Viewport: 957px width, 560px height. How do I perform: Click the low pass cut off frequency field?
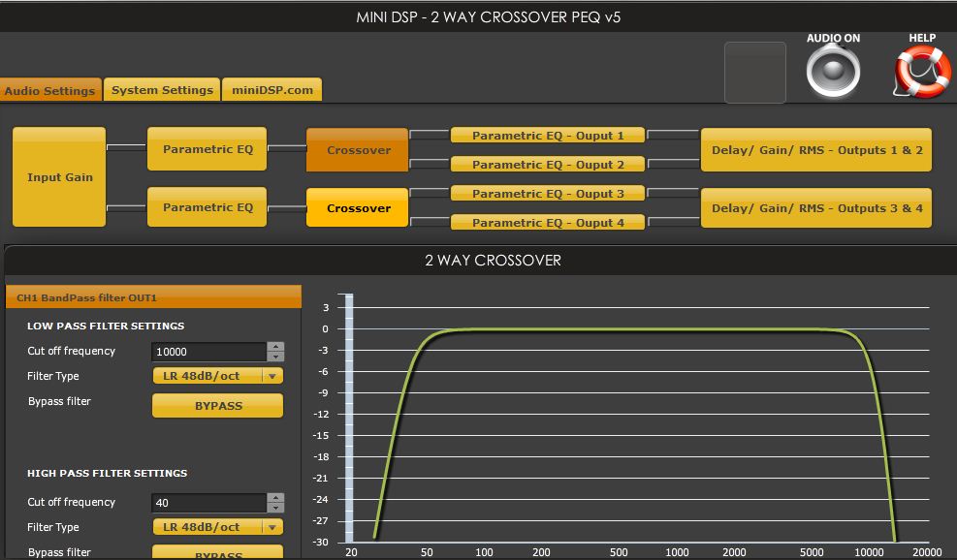pos(208,352)
